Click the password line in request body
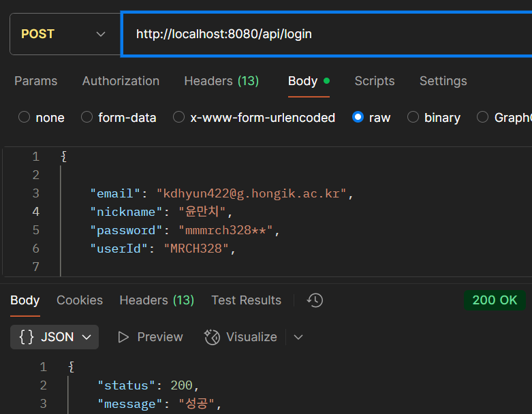The height and width of the screenshot is (414, 532). [x=185, y=230]
